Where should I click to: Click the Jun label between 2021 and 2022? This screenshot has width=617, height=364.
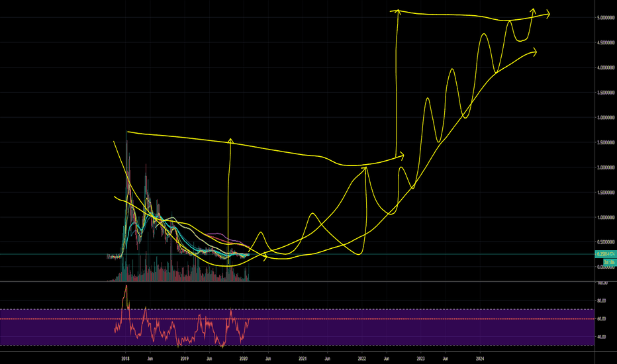click(327, 359)
